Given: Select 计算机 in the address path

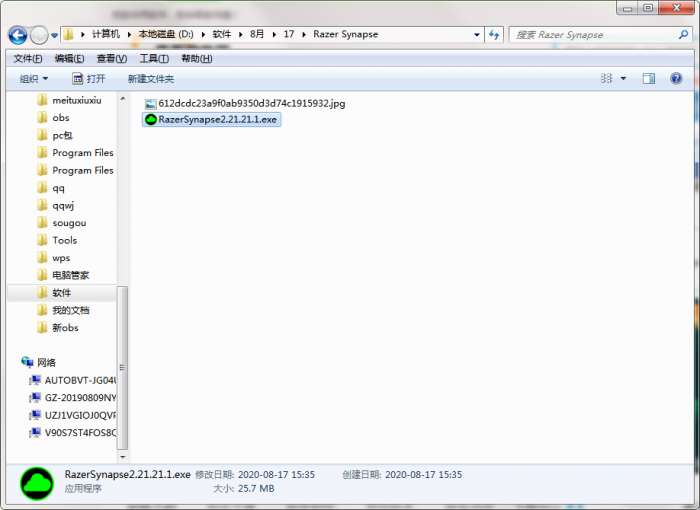Looking at the screenshot, I should (x=106, y=34).
